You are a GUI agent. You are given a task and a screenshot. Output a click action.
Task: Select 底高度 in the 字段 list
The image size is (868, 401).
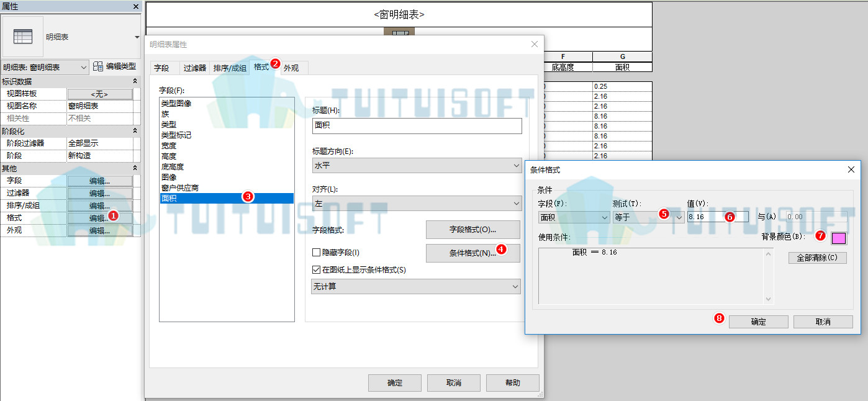(226, 166)
